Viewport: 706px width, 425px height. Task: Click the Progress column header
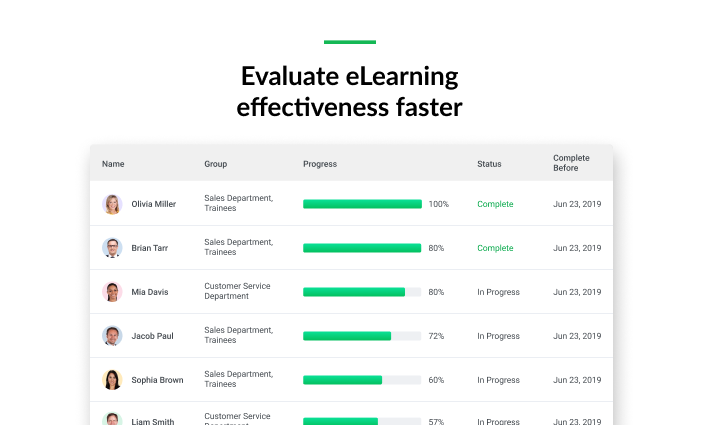coord(320,164)
